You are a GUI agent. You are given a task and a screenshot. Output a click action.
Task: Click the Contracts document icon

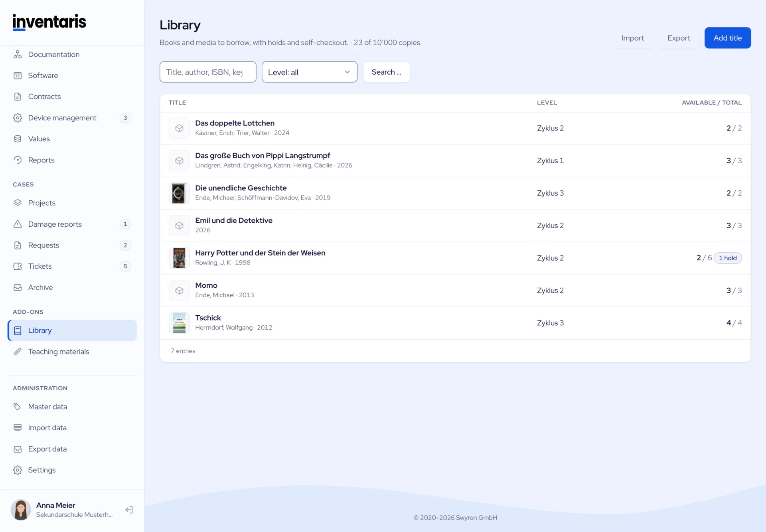[18, 97]
